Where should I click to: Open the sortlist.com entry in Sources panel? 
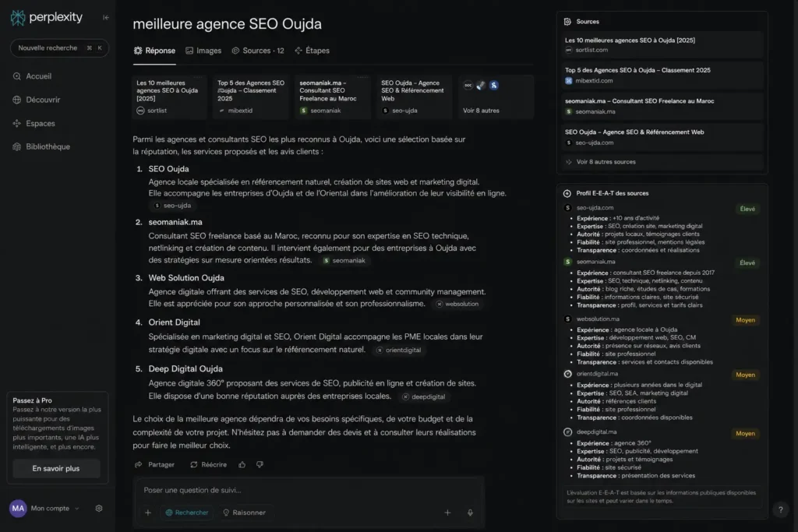[662, 44]
